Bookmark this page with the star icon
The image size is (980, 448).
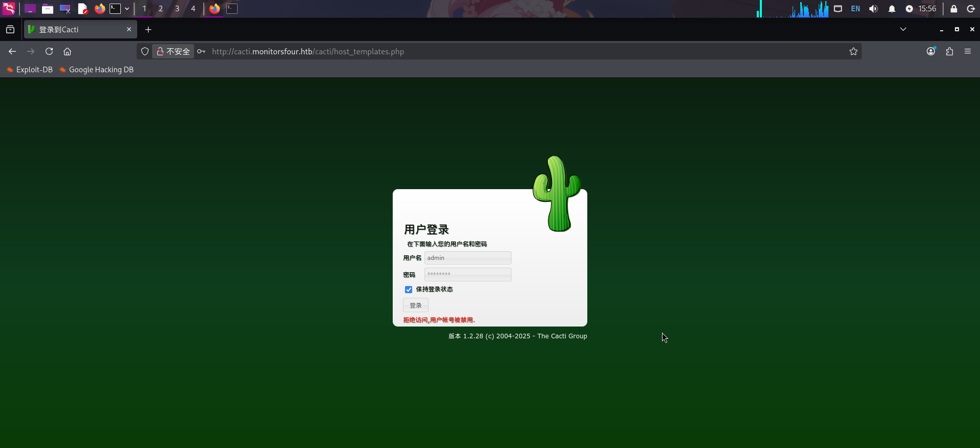tap(854, 51)
